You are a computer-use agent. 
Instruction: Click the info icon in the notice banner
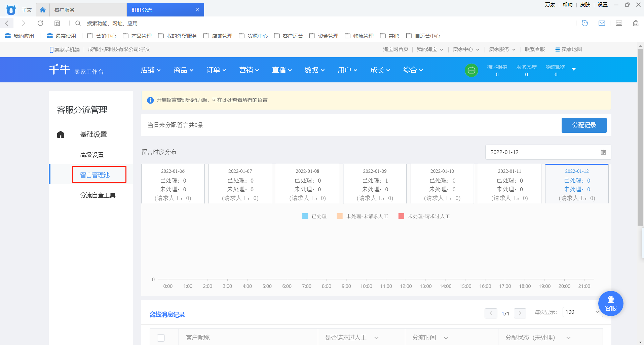[x=150, y=100]
